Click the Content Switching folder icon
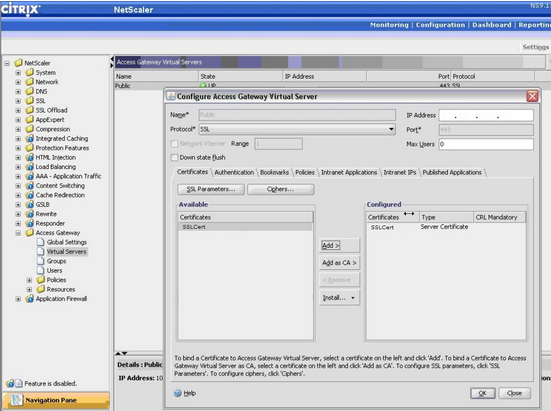This screenshot has height=411, width=551. [30, 185]
